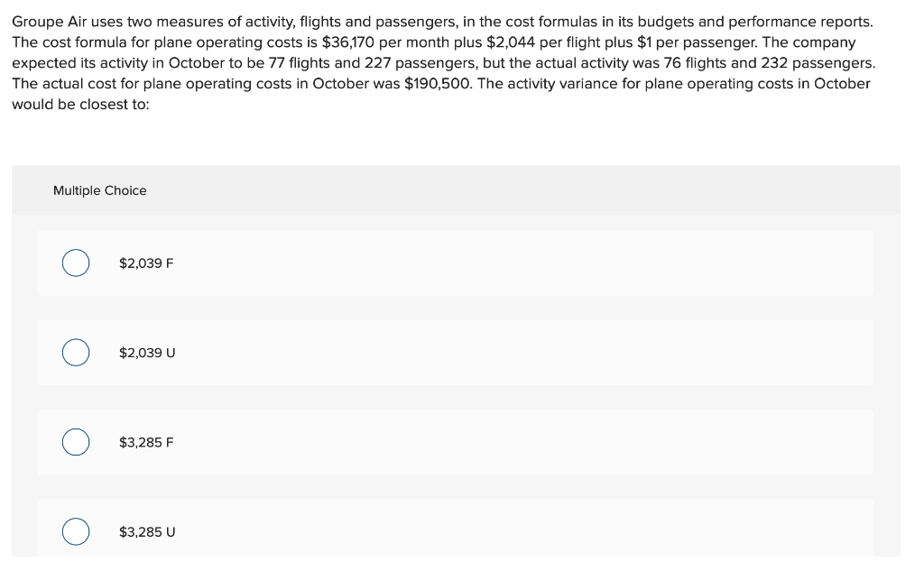Click the third answer choice row

[x=456, y=442]
